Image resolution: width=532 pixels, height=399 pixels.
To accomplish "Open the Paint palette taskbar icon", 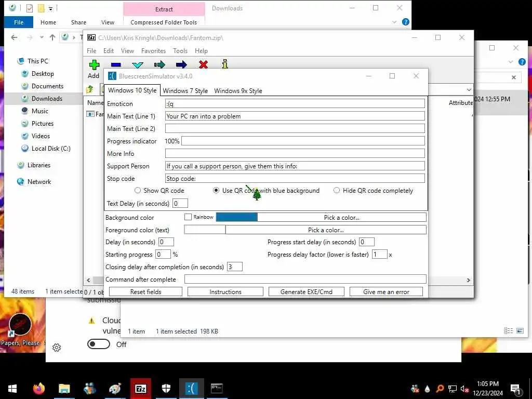I will point(115,388).
